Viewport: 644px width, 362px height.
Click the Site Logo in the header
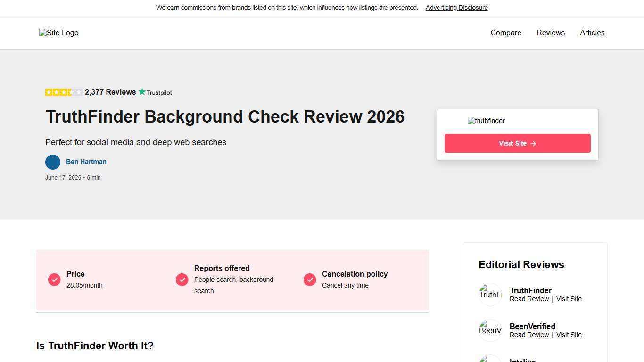[58, 33]
